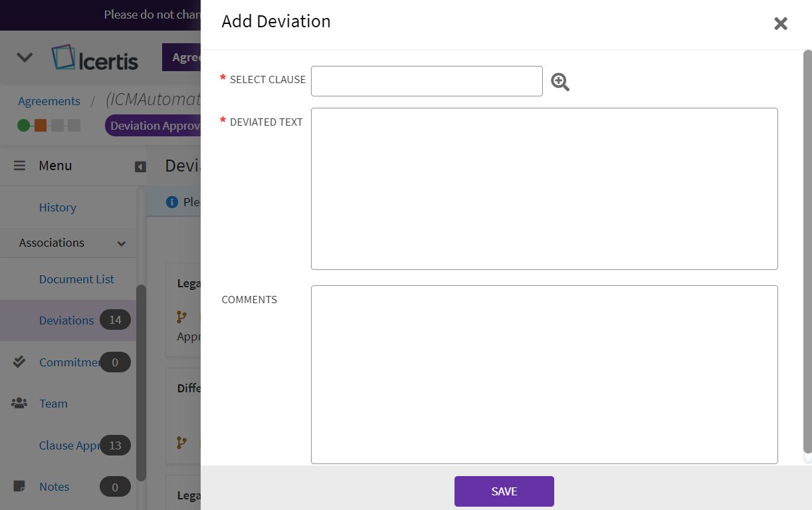812x510 pixels.
Task: Click the SAVE button
Action: point(504,491)
